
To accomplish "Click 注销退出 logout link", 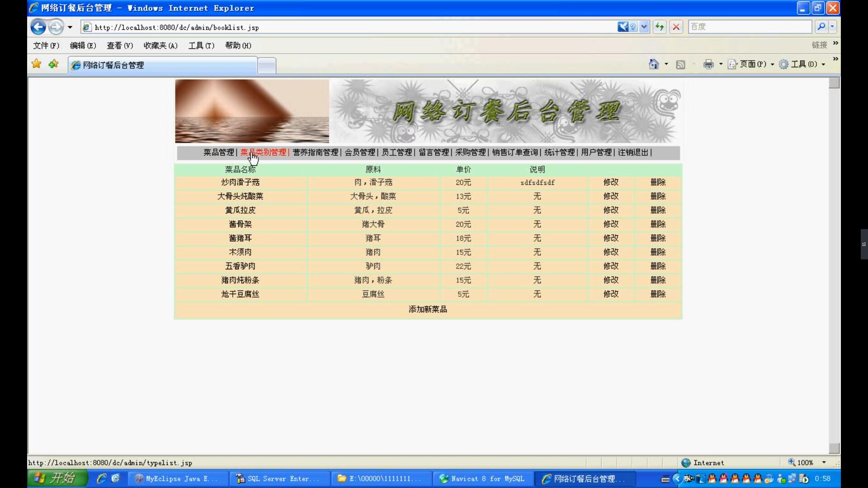I will tap(633, 153).
